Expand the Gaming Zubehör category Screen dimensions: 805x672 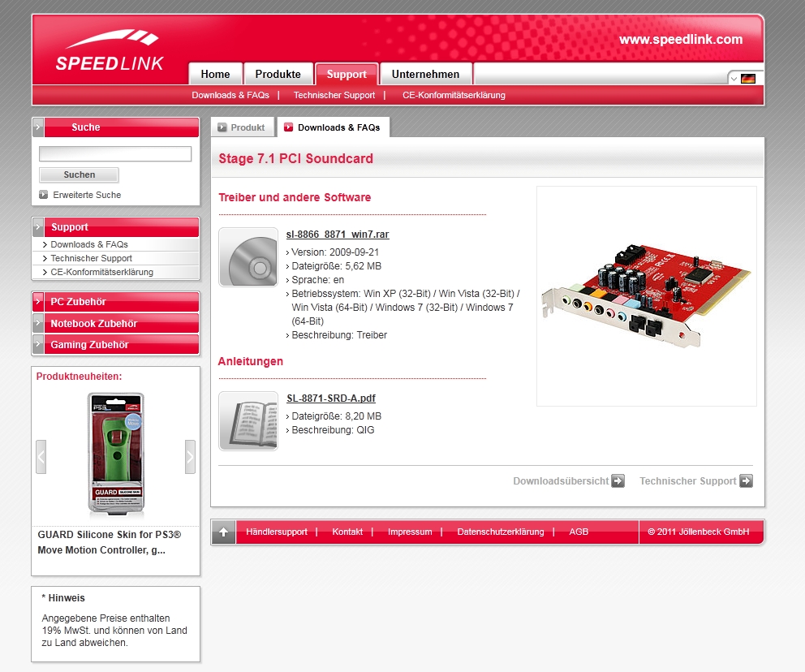115,344
